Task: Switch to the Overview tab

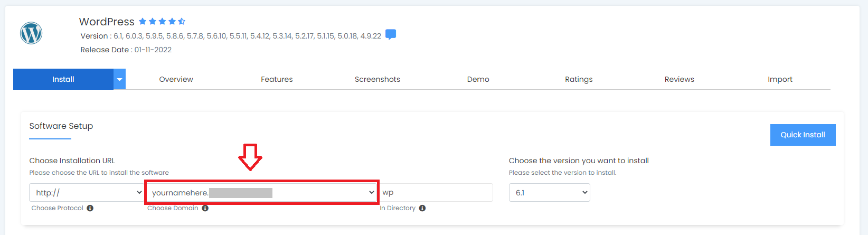Action: coord(176,79)
